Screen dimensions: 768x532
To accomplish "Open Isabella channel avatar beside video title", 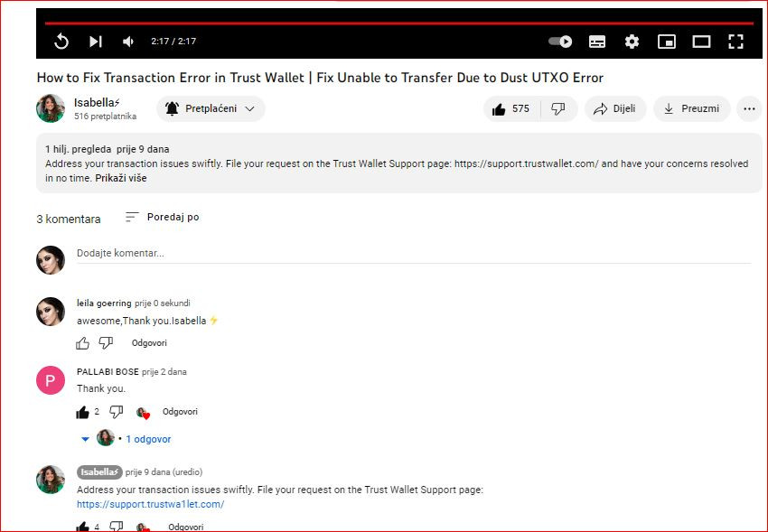I will 51,108.
